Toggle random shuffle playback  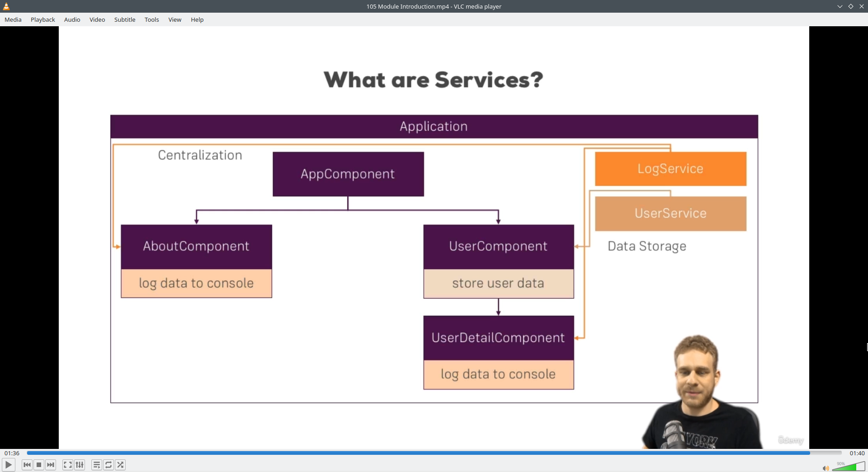[x=120, y=465]
